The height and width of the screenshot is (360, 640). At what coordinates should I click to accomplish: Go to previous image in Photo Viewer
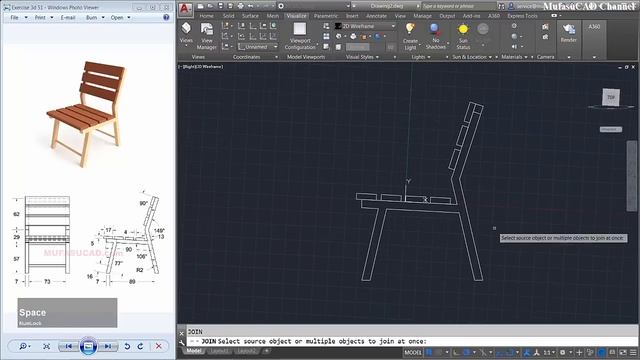pyautogui.click(x=68, y=346)
